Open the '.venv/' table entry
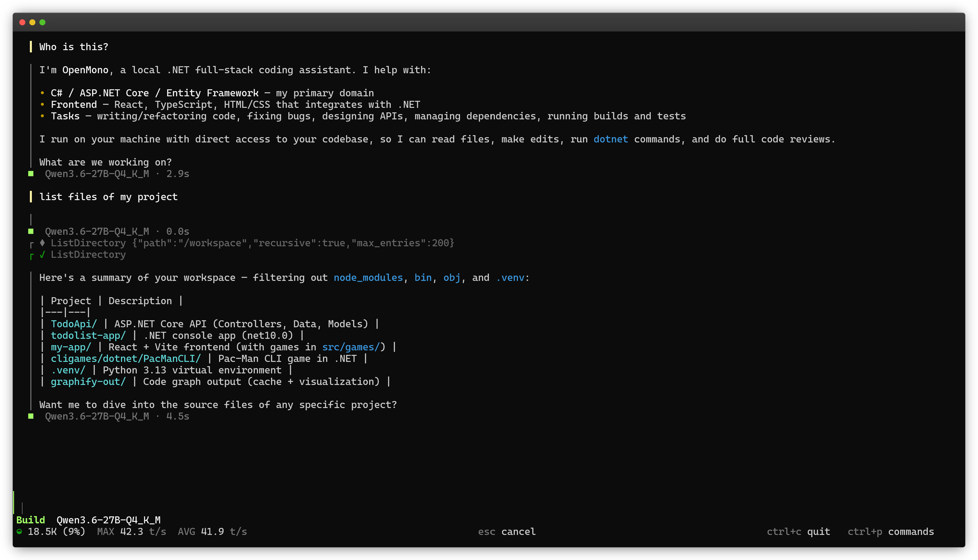Image resolution: width=978 pixels, height=560 pixels. [68, 370]
